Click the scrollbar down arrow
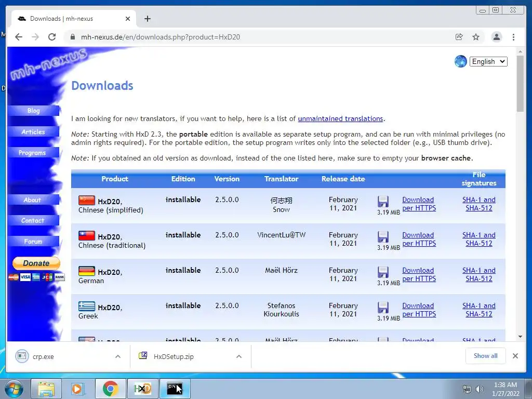 (520, 337)
